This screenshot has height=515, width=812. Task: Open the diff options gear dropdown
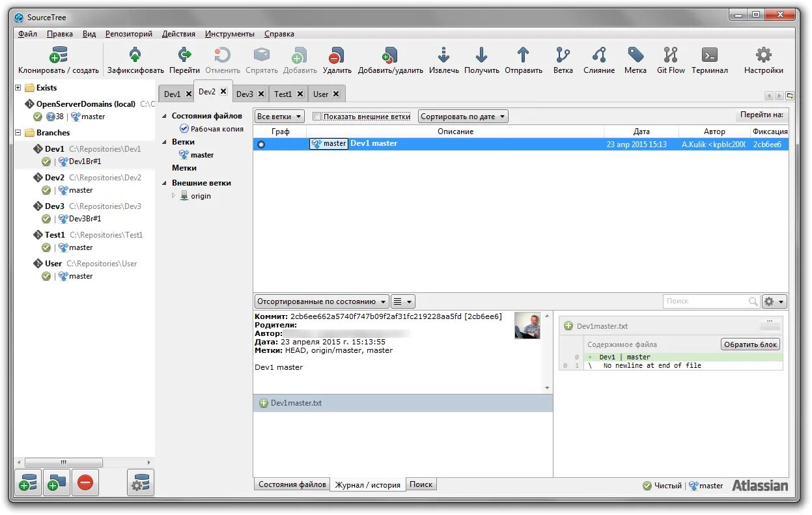pos(775,301)
